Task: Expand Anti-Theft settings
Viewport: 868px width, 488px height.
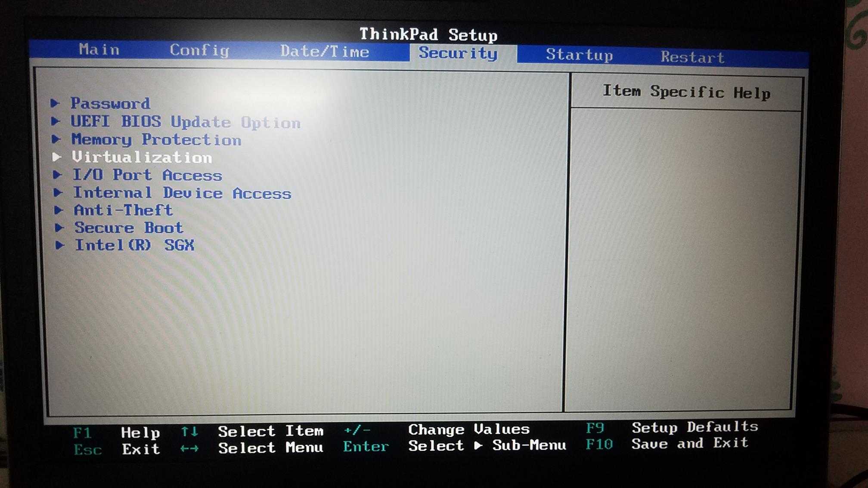Action: [x=124, y=210]
